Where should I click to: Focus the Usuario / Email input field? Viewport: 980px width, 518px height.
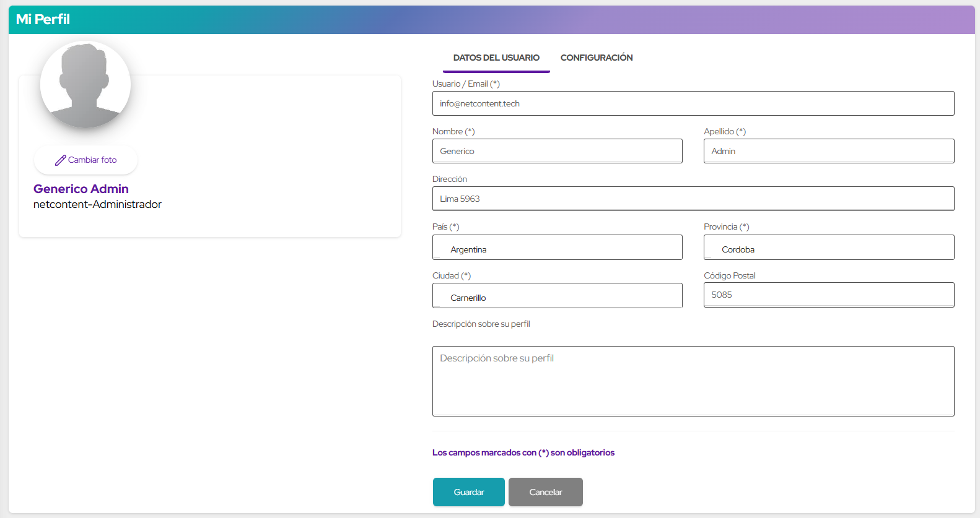[x=693, y=103]
